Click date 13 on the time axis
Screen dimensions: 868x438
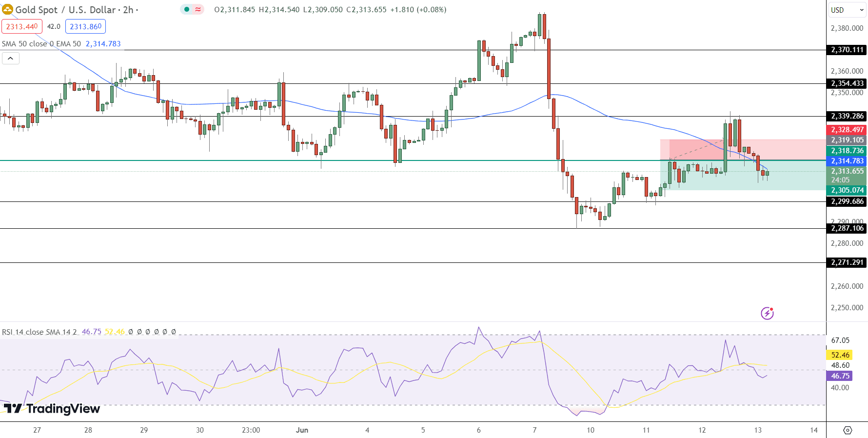(758, 430)
